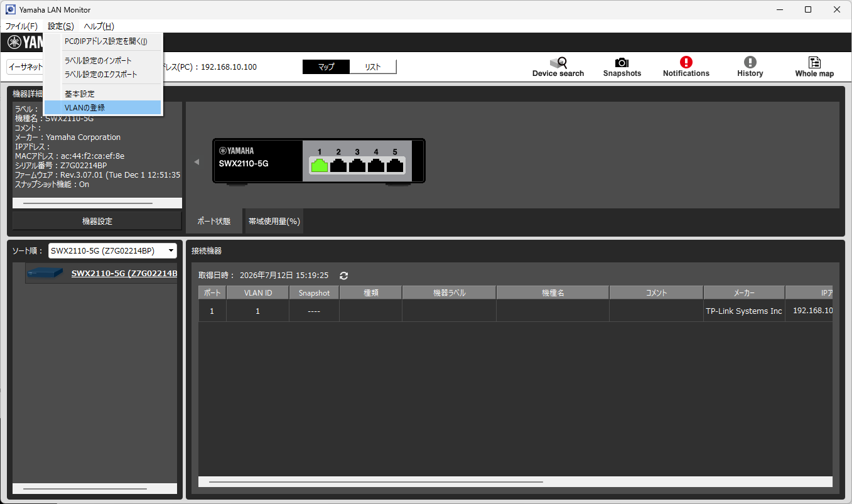The height and width of the screenshot is (504, 852).
Task: Click the device details horizontal scrollbar
Action: tap(88, 203)
